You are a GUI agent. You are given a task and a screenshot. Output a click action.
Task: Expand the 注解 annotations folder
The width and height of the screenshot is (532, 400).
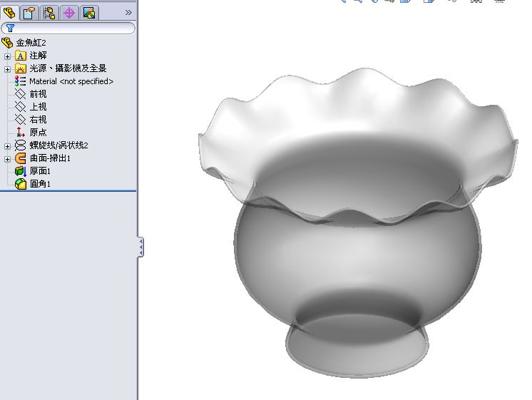tap(7, 56)
